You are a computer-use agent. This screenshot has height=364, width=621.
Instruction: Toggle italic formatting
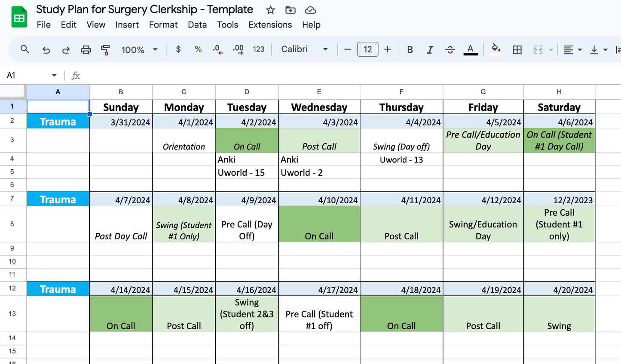click(x=430, y=50)
